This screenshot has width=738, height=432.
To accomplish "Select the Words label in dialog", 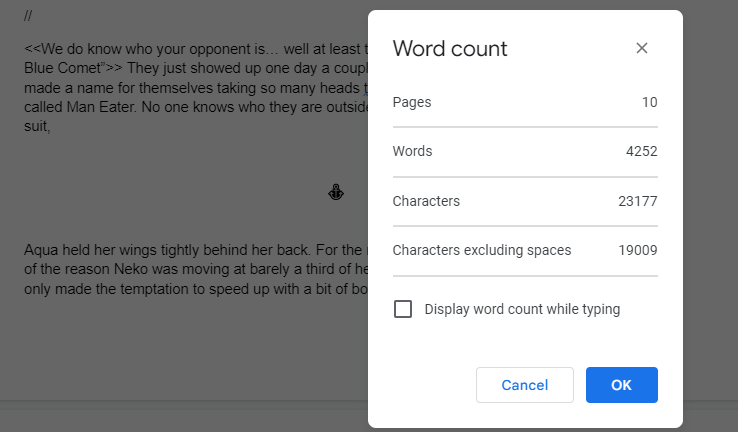I will click(x=412, y=151).
